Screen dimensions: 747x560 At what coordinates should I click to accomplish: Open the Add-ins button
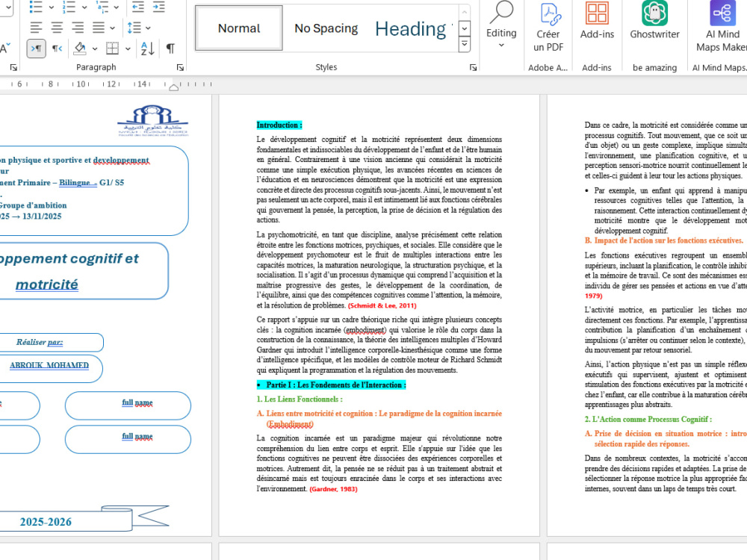pyautogui.click(x=597, y=22)
